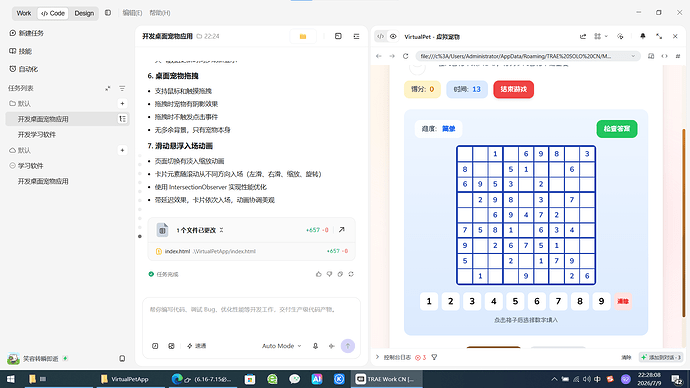Switch to the Work mode tab
690x388 pixels.
[24, 13]
